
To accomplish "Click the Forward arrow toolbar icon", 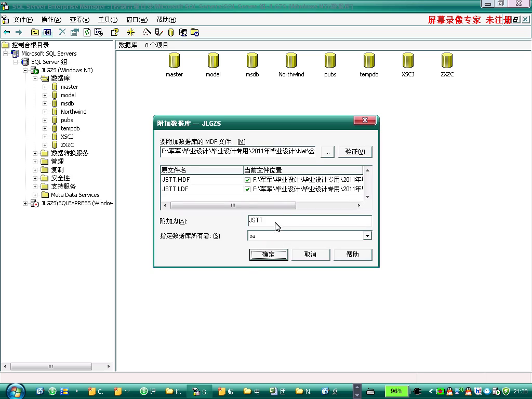I will pyautogui.click(x=19, y=32).
